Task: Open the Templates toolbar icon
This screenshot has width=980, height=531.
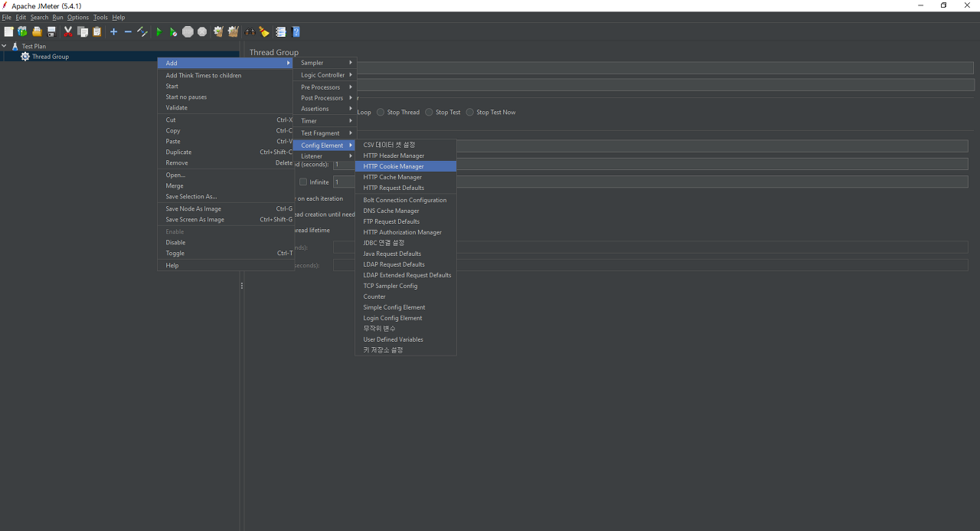Action: point(22,31)
